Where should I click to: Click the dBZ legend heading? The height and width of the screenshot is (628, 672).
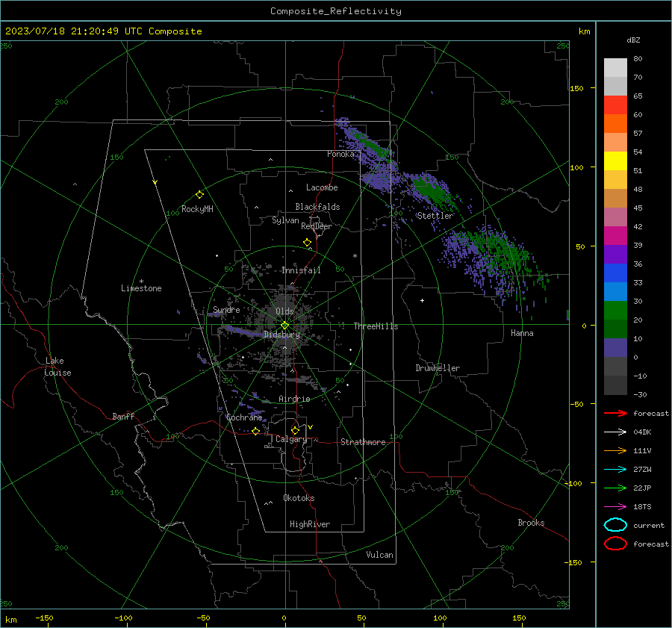(633, 40)
